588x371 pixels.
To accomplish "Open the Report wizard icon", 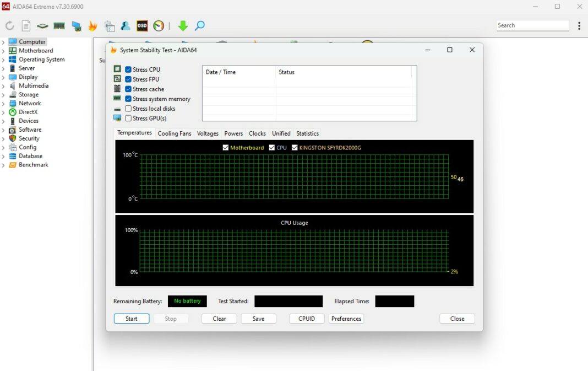I will tap(25, 25).
